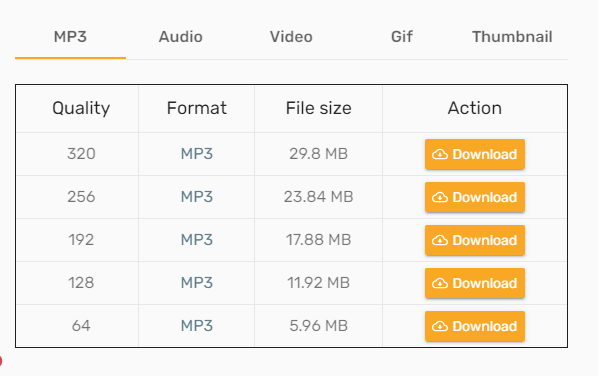
Task: Click the 320 quality value
Action: point(81,154)
